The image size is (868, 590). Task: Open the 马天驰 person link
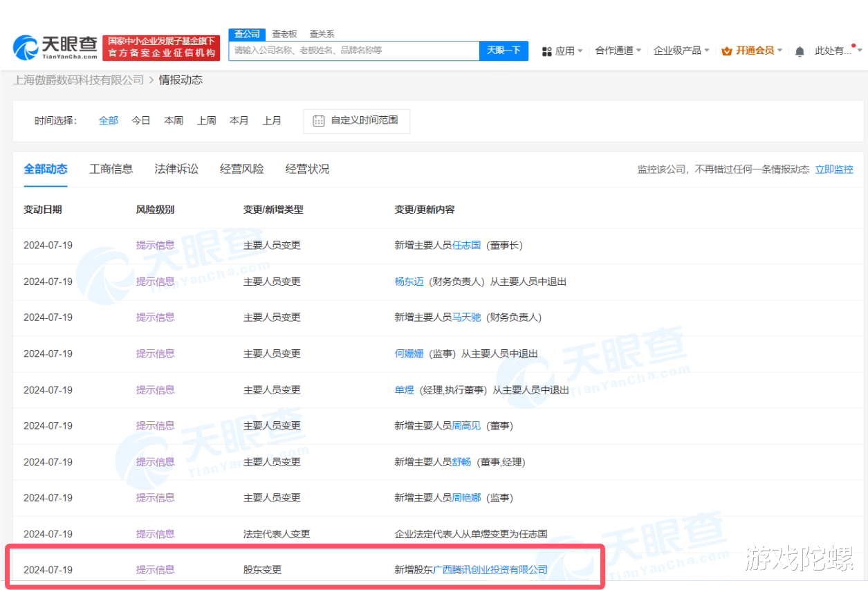tap(466, 317)
